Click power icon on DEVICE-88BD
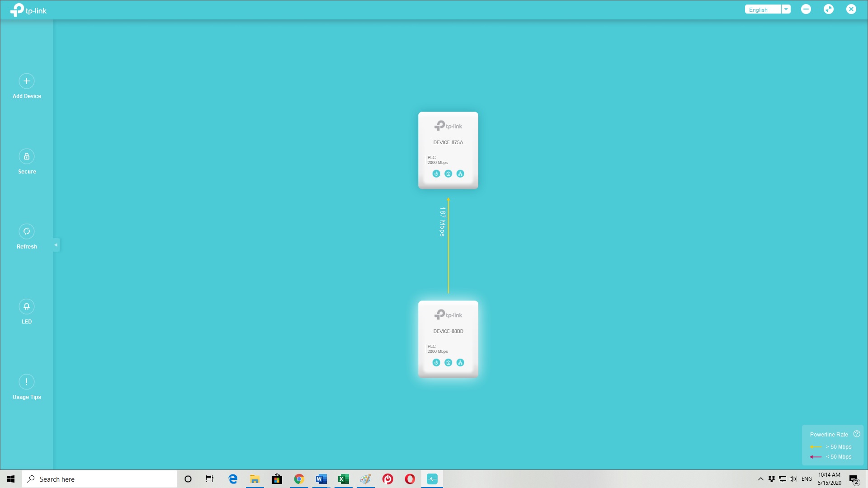868x488 pixels. (x=436, y=362)
